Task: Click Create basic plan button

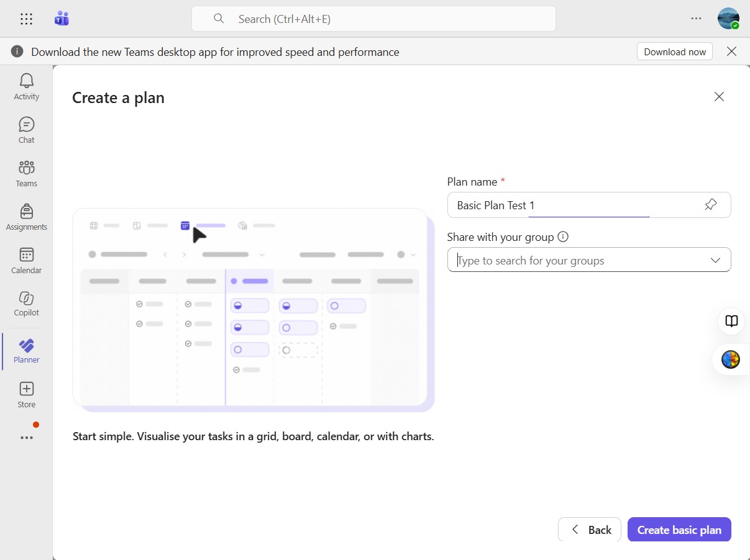Action: point(679,530)
